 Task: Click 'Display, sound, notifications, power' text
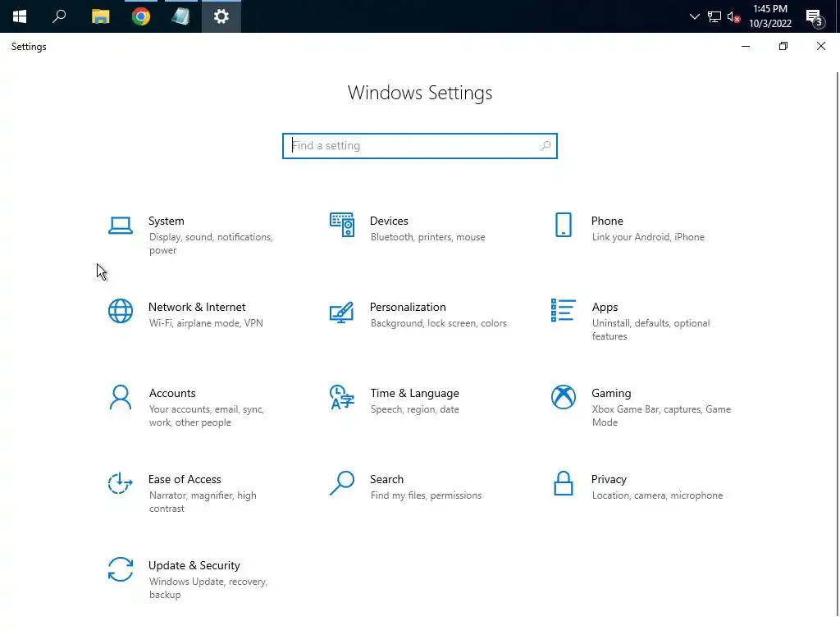211,244
